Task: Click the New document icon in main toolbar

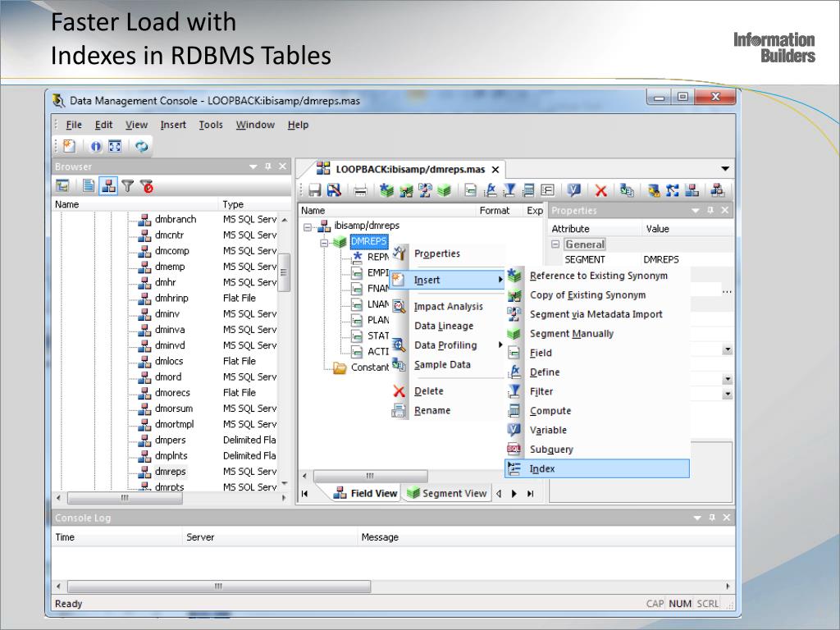Action: [69, 146]
